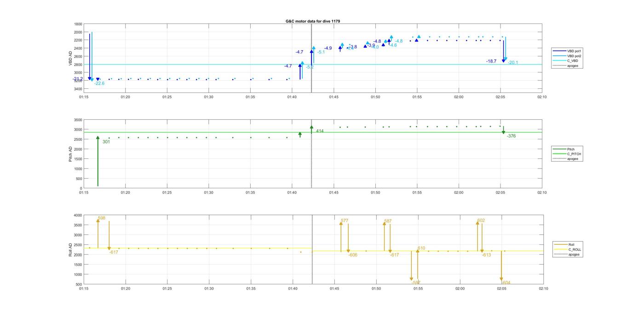The width and height of the screenshot is (644, 319).
Task: Click the title 'G&C motor data for dive 1179'
Action: click(x=313, y=21)
